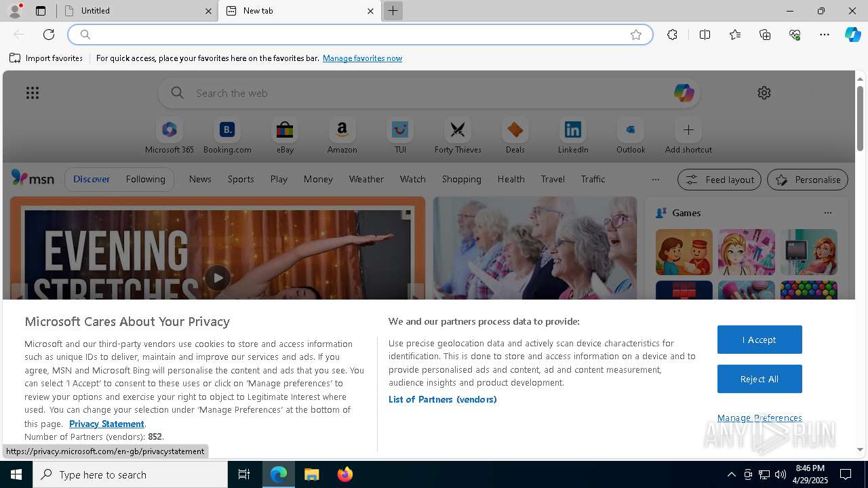
Task: Open List of Partners (vendors) link
Action: click(x=443, y=399)
